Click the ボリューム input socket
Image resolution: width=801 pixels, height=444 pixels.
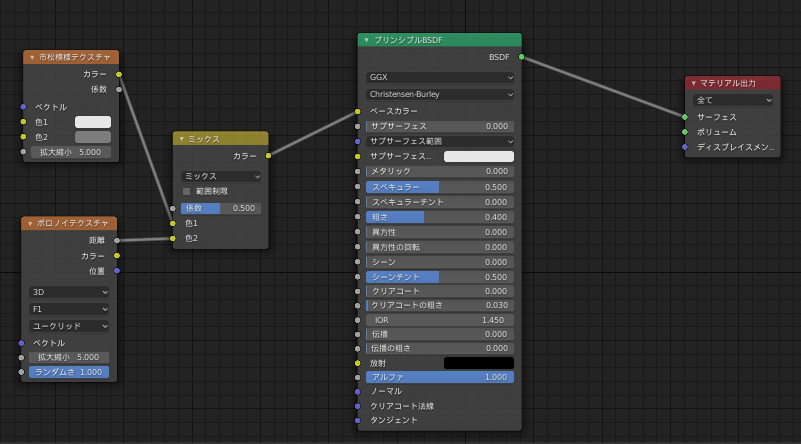click(x=685, y=132)
